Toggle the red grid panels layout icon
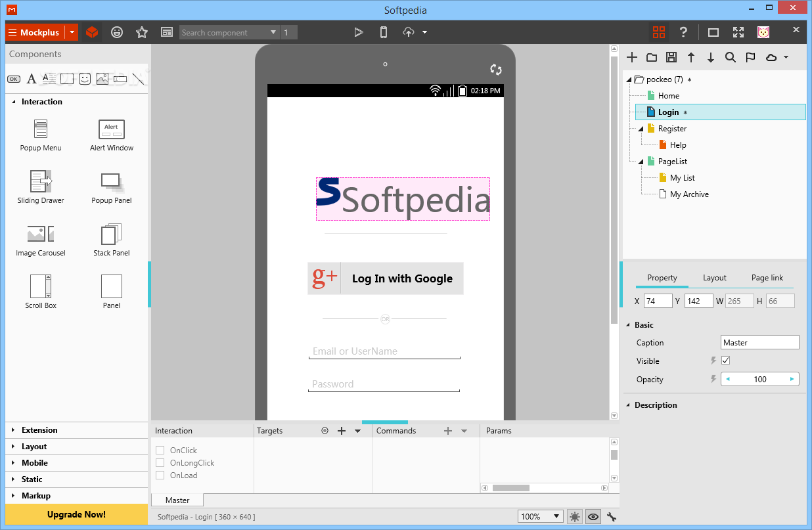 click(x=659, y=32)
